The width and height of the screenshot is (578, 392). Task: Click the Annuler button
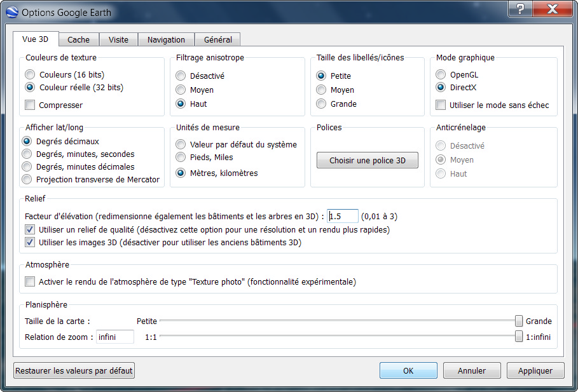point(472,370)
